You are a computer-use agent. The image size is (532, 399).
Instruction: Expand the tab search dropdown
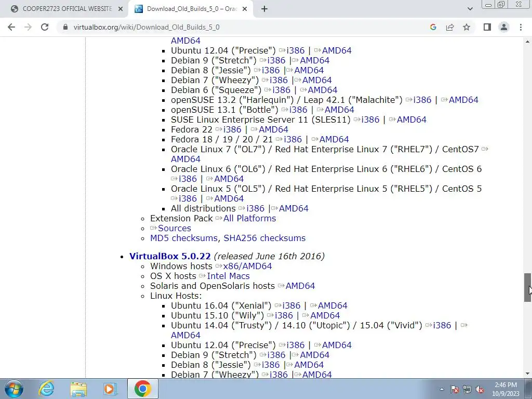pyautogui.click(x=470, y=9)
